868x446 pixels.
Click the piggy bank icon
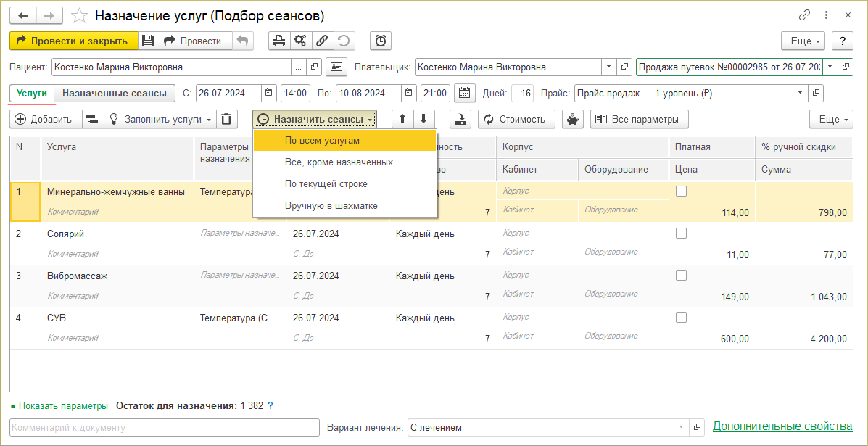point(573,119)
